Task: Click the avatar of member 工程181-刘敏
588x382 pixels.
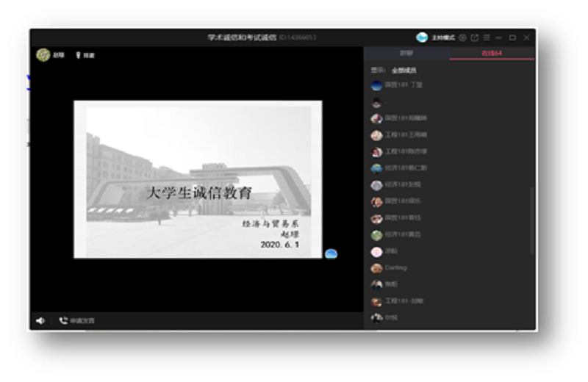Action: pos(376,301)
